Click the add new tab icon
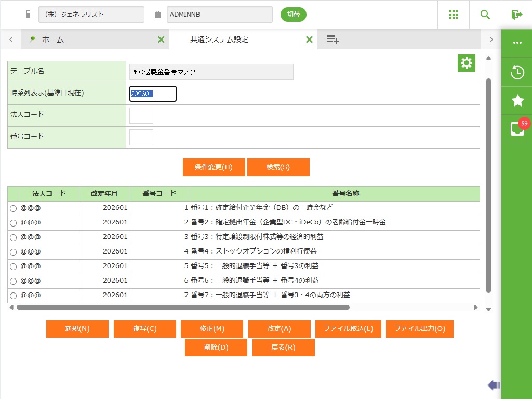532x399 pixels. pyautogui.click(x=333, y=39)
